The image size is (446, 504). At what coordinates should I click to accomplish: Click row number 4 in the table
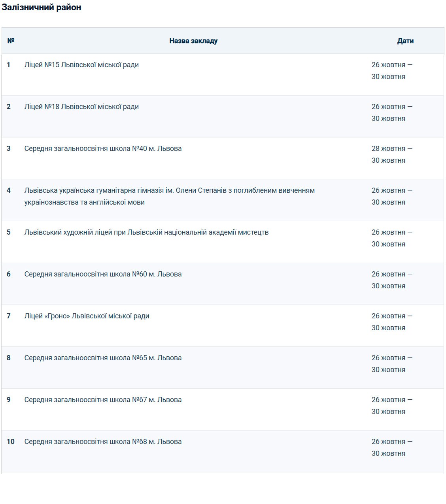click(x=9, y=190)
